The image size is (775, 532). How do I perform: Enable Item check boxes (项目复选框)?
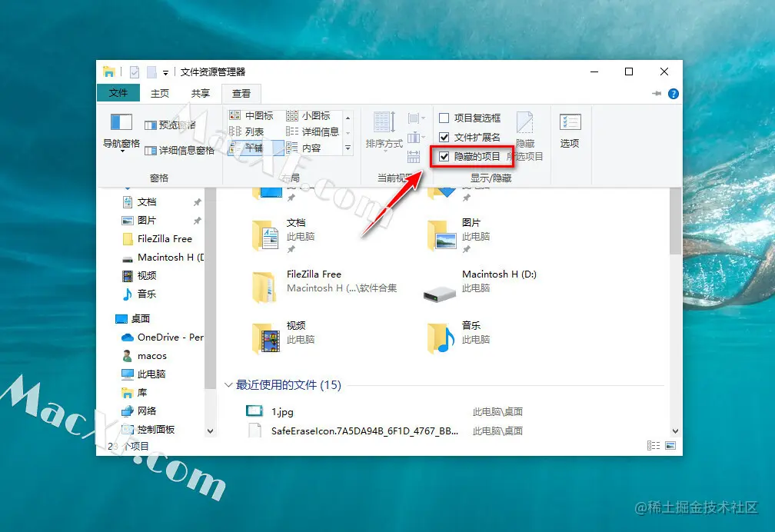[470, 118]
